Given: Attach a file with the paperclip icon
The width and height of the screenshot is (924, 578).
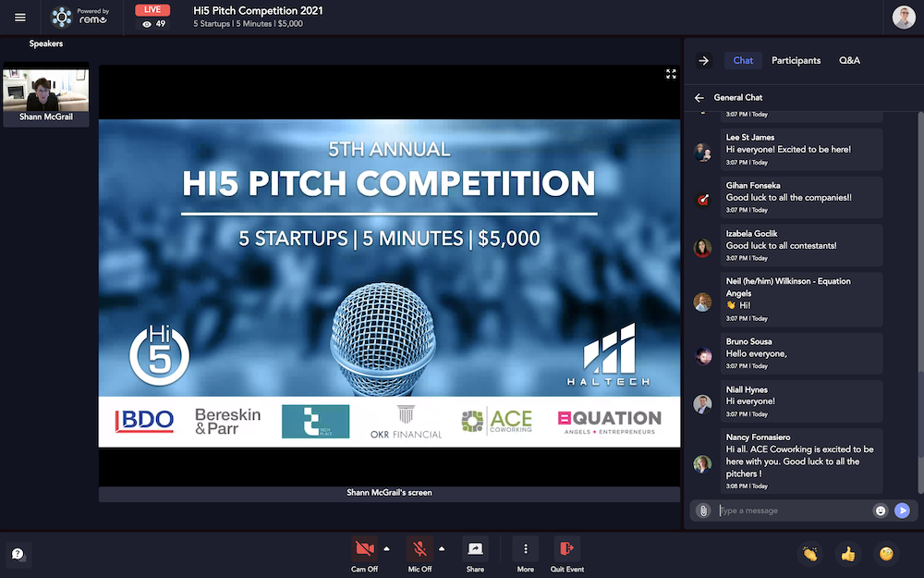Looking at the screenshot, I should pyautogui.click(x=703, y=510).
